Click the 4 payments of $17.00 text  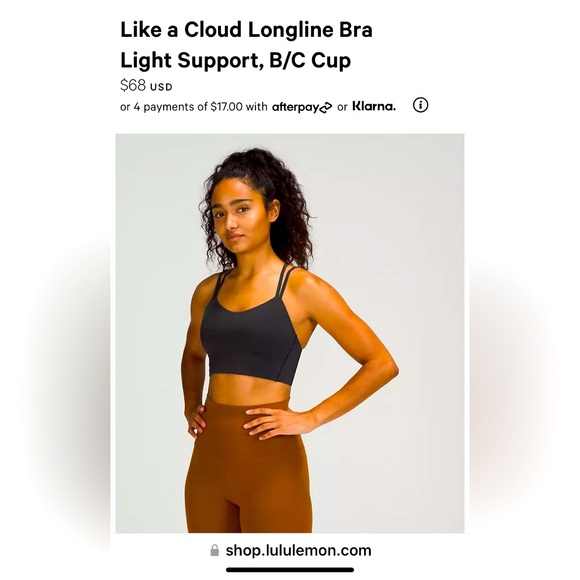[x=188, y=107]
